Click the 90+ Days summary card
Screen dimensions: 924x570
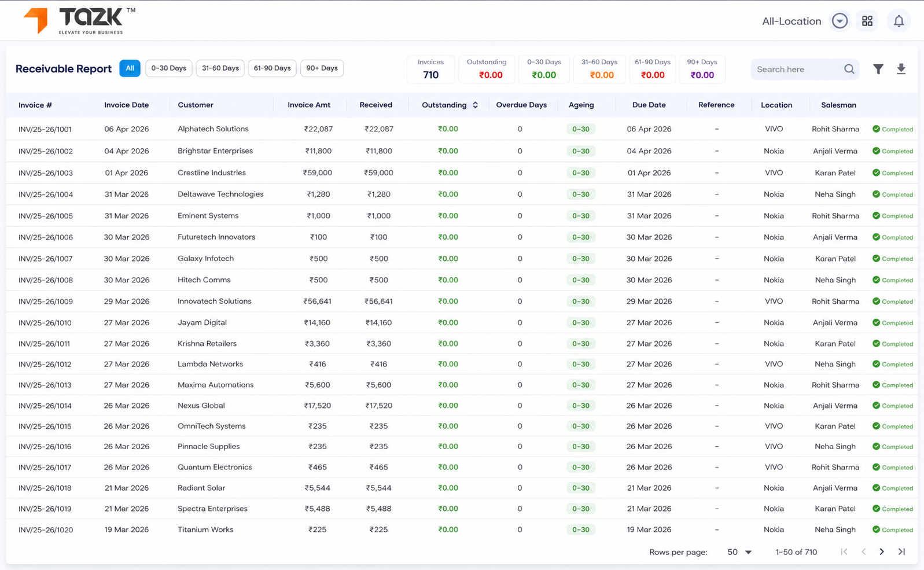click(x=702, y=69)
